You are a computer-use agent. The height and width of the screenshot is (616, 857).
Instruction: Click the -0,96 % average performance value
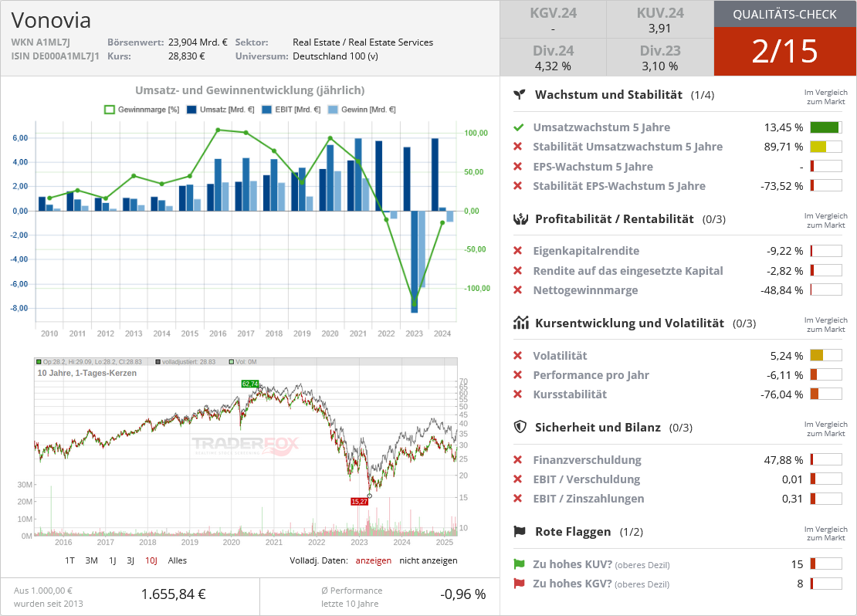463,594
